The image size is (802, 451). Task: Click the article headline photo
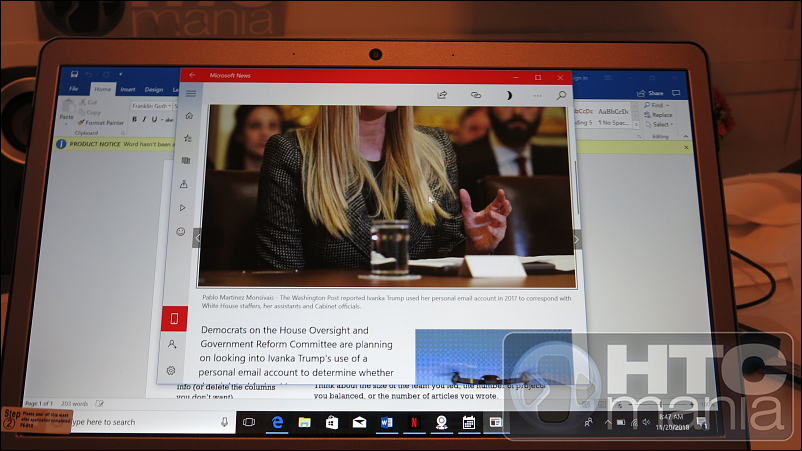(387, 195)
